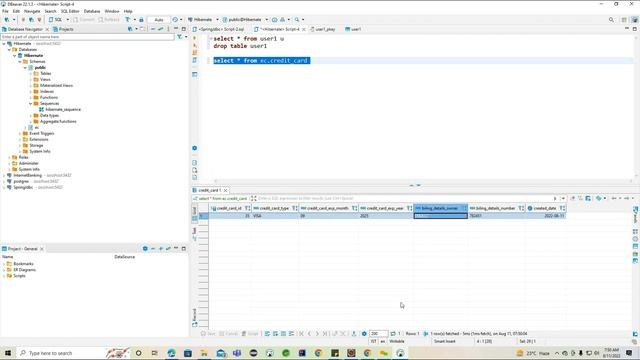The image size is (640, 360).
Task: Open a new SQL script with the SQL button
Action: coord(56,20)
